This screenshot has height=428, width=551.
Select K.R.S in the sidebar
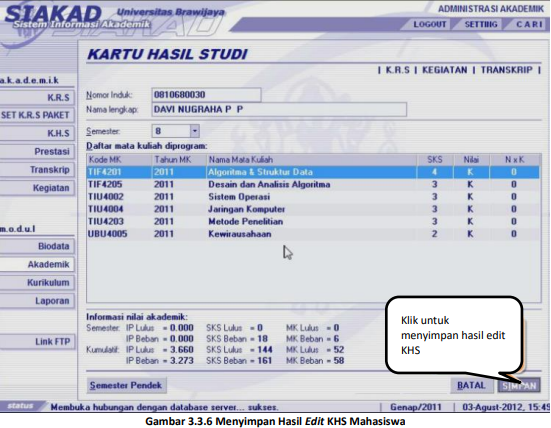(x=37, y=97)
